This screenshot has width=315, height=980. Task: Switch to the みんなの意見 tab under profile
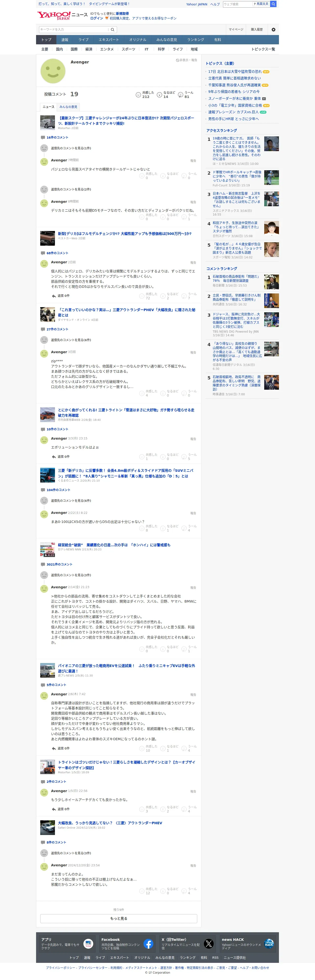pos(68,107)
